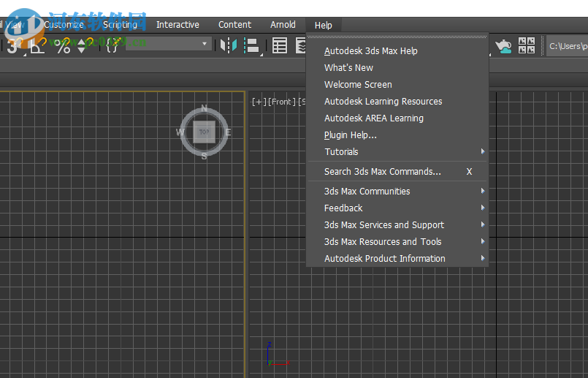The width and height of the screenshot is (588, 378).
Task: Toggle Scene Explorer table icon
Action: [280, 46]
